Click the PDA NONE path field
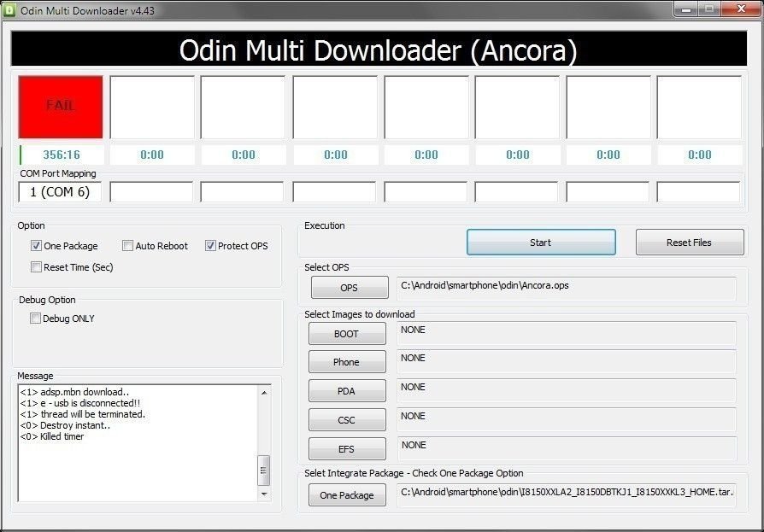This screenshot has width=764, height=532. 567,391
